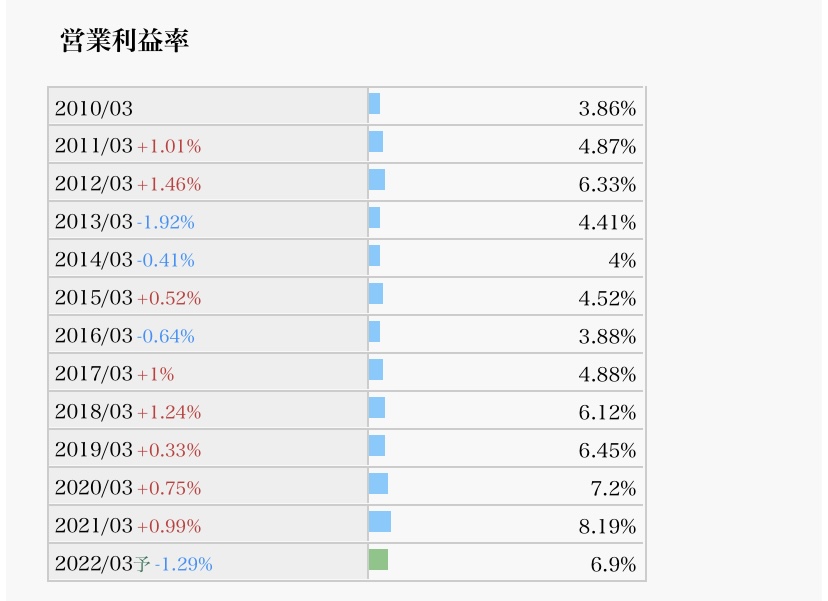Click the 2016/03 blue bar
The height and width of the screenshot is (601, 828).
click(x=374, y=332)
